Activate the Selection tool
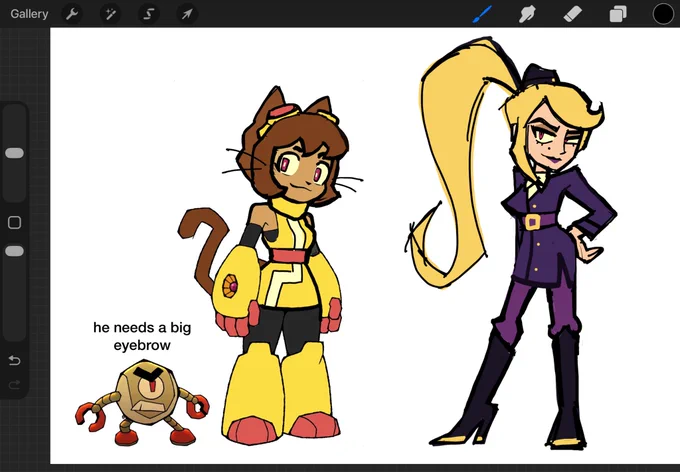The width and height of the screenshot is (680, 472). tap(148, 14)
